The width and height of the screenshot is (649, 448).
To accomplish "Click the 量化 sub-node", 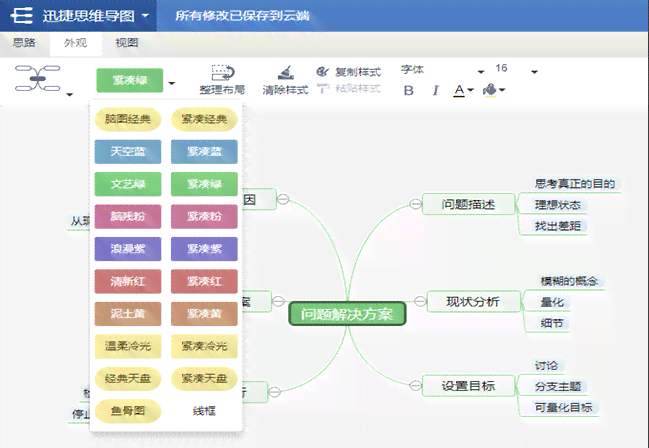I will point(552,302).
